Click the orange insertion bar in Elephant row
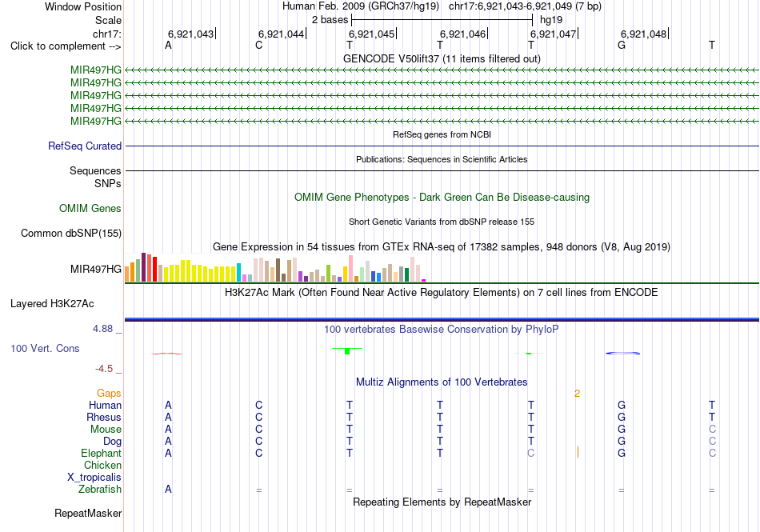 (578, 452)
